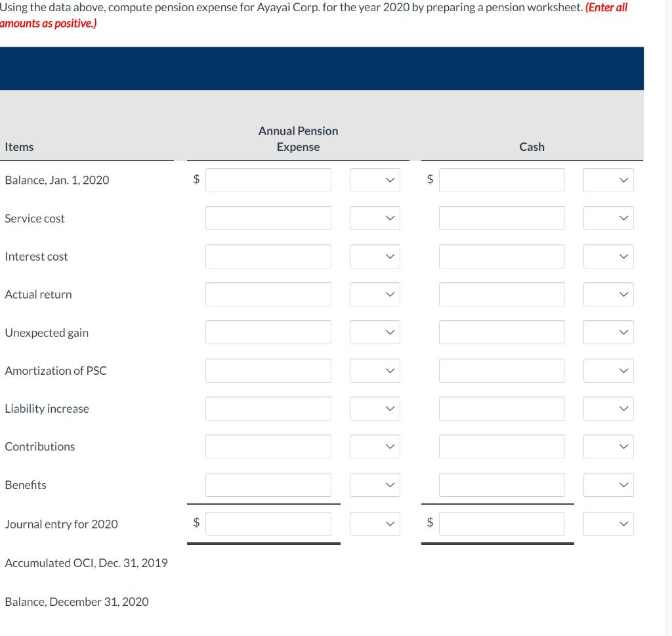
Task: Select the Interest cost Cash input box
Action: pyautogui.click(x=501, y=256)
